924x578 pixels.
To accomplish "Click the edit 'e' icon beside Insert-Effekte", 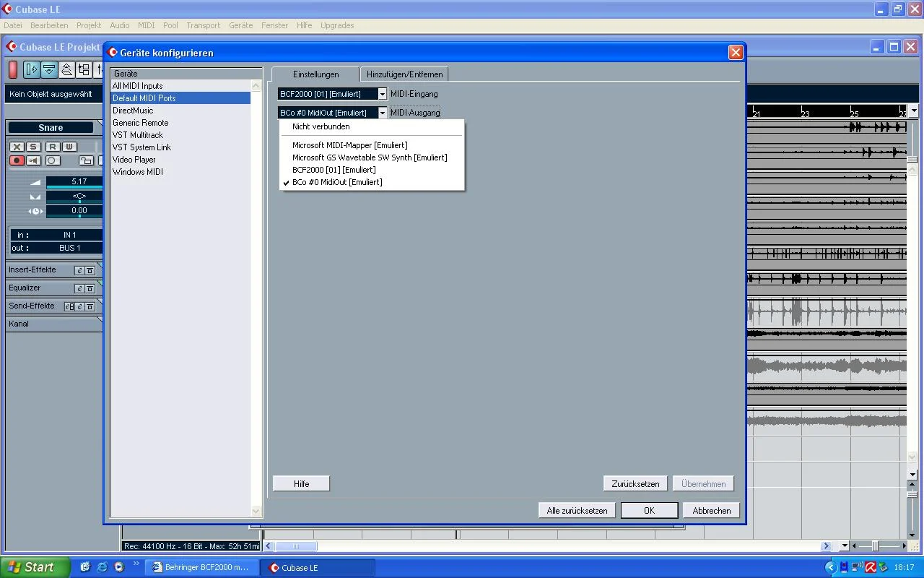I will click(x=79, y=270).
